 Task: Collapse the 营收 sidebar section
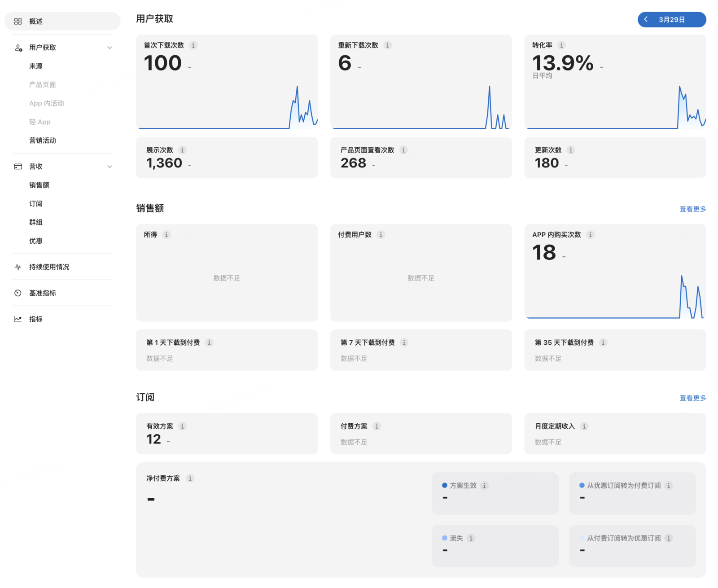109,166
